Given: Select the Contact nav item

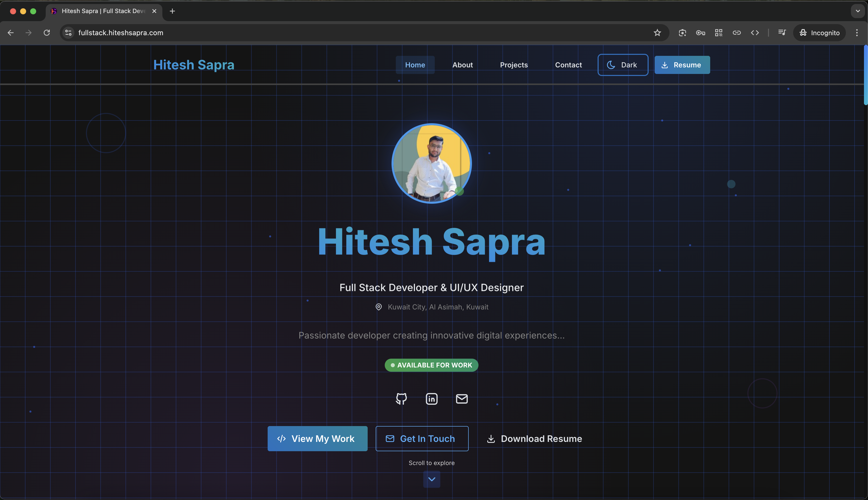Looking at the screenshot, I should coord(568,65).
